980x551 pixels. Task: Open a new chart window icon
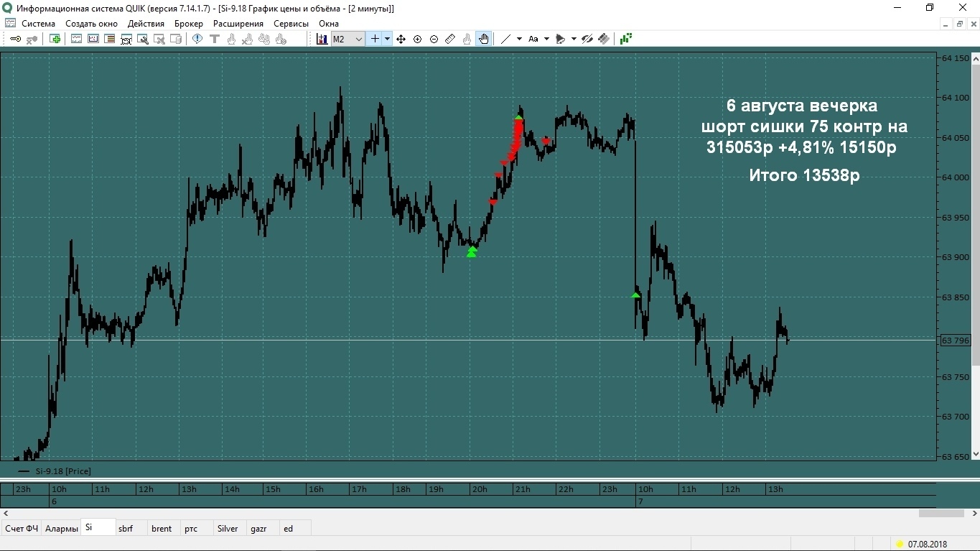[77, 39]
